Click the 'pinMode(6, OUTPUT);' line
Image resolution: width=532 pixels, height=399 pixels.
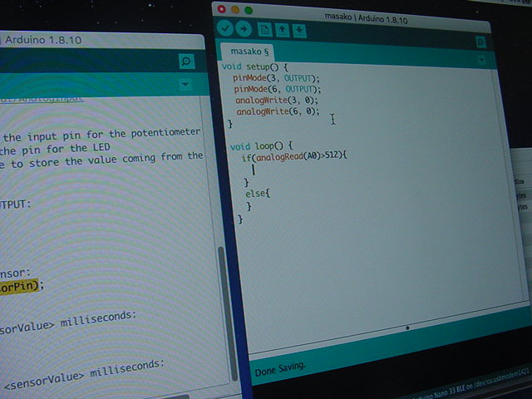pyautogui.click(x=277, y=89)
